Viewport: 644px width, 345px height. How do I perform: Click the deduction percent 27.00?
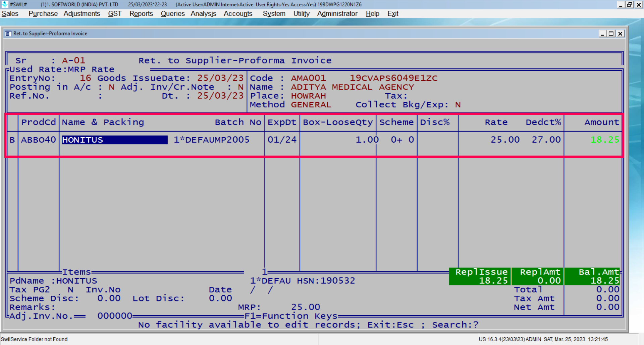click(546, 140)
